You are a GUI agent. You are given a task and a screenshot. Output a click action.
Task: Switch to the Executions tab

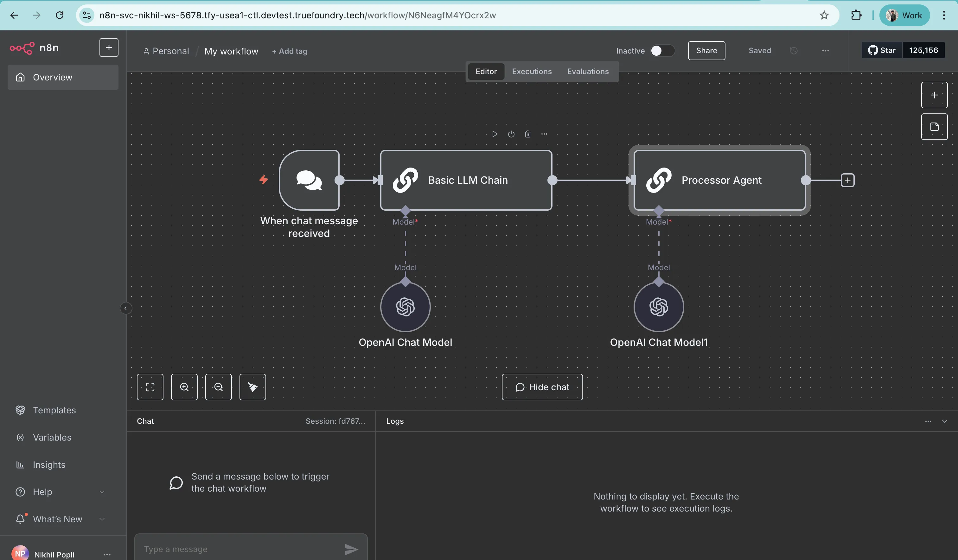pos(532,72)
